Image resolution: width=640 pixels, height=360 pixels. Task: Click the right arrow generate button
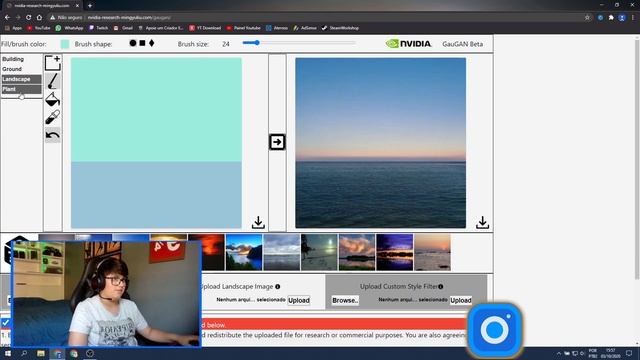277,142
